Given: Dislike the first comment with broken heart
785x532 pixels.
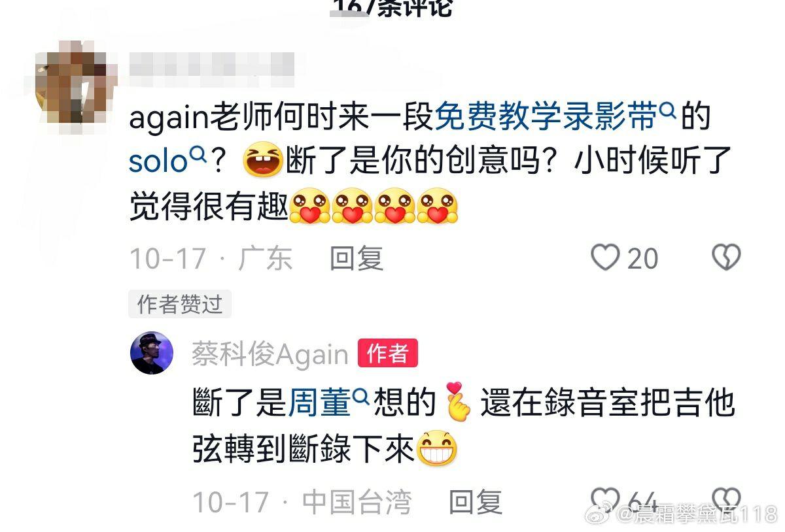Looking at the screenshot, I should (726, 258).
